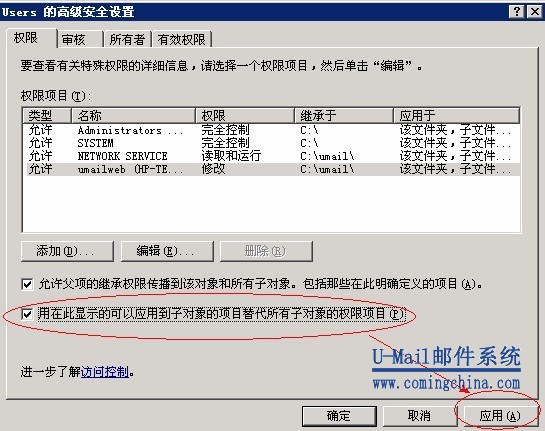Viewport: 545px width, 431px height.
Task: Click 应用于 value in Administrators row
Action: 455,130
